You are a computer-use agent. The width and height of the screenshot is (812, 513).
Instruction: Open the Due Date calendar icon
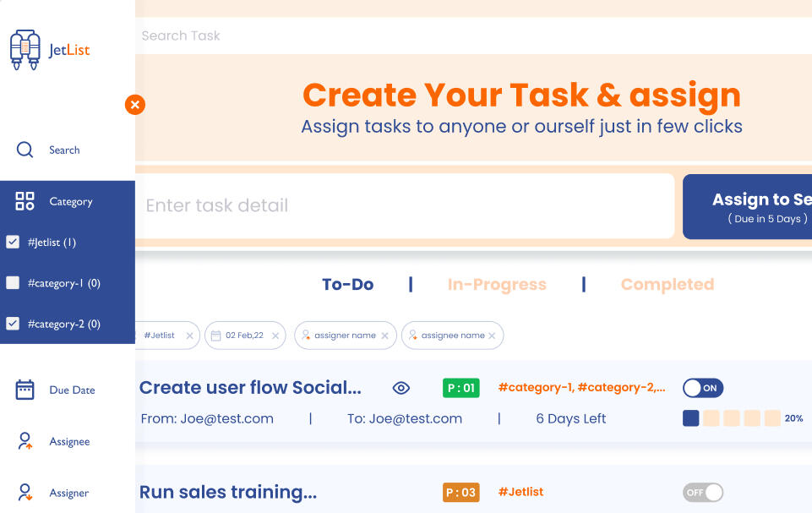25,390
